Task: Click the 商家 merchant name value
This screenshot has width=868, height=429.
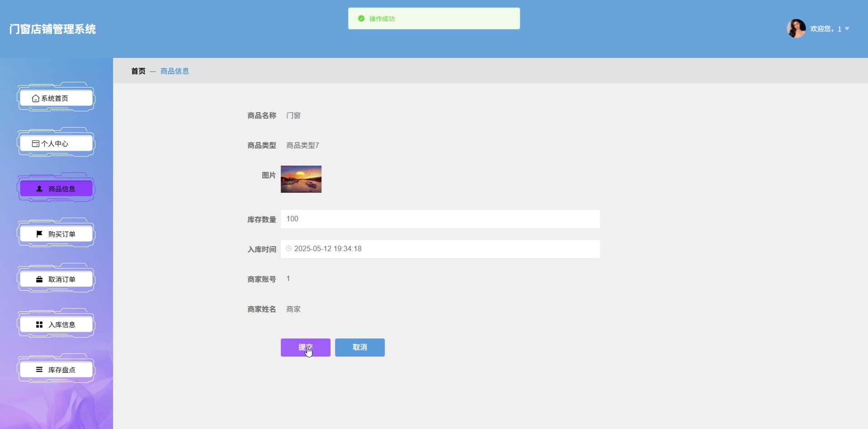Action: [x=293, y=309]
